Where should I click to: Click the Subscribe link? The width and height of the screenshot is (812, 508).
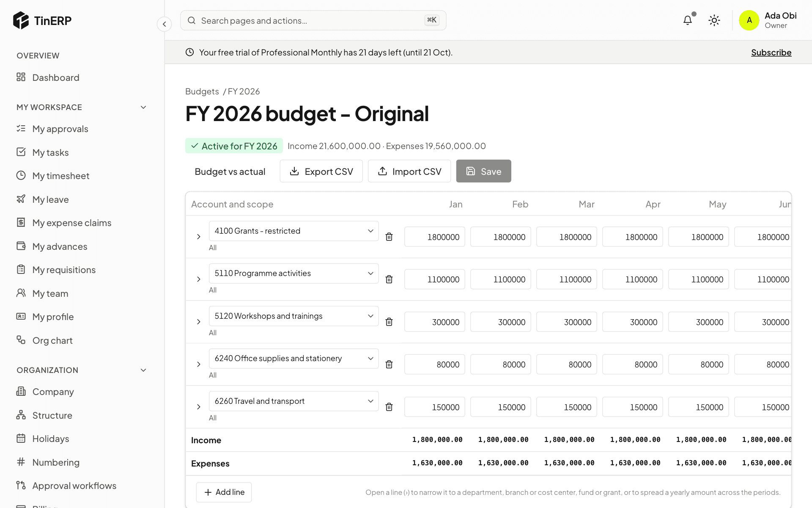coord(771,52)
